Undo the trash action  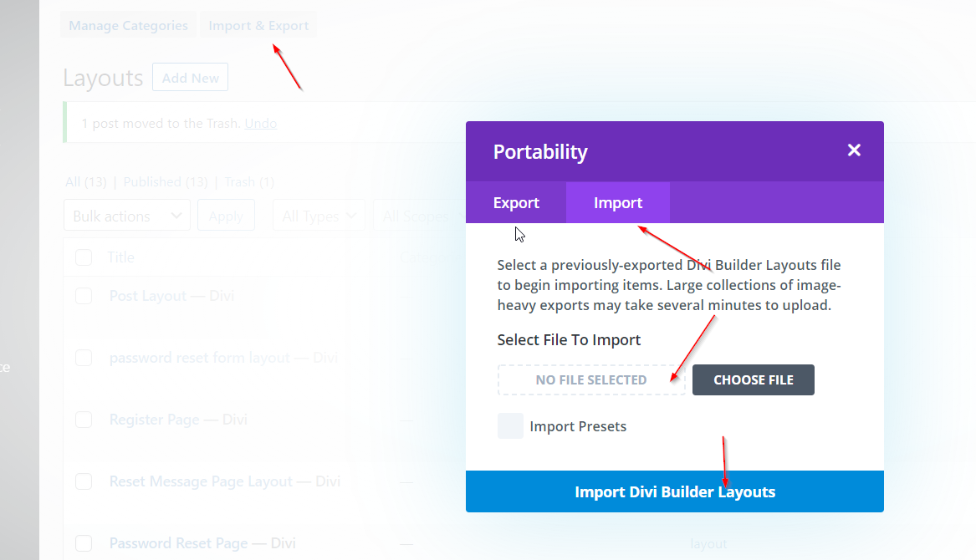tap(260, 124)
